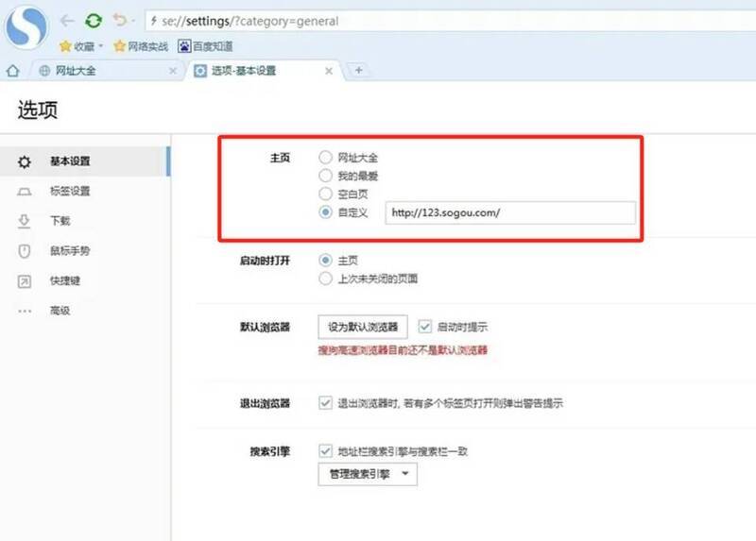Click the three dots icon for 高级

[x=25, y=312]
